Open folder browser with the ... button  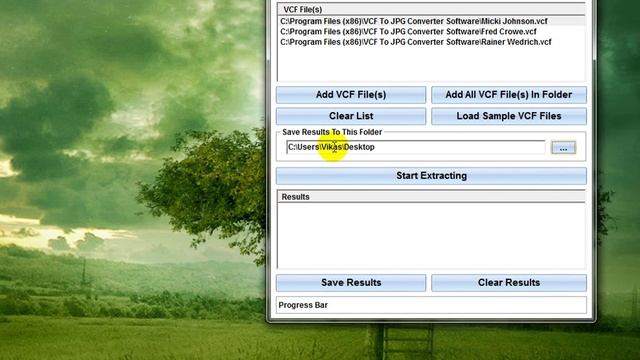coord(563,148)
